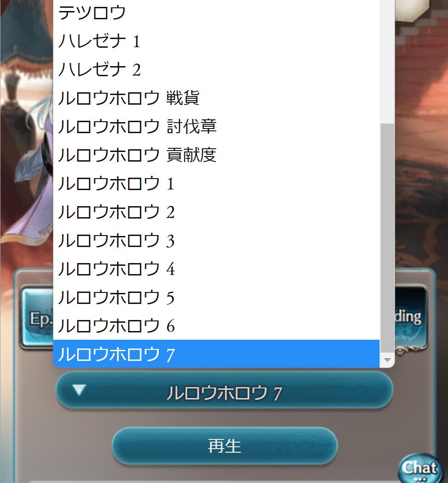The width and height of the screenshot is (448, 483).
Task: Choose ハレゼナ 2 option
Action: [x=216, y=70]
